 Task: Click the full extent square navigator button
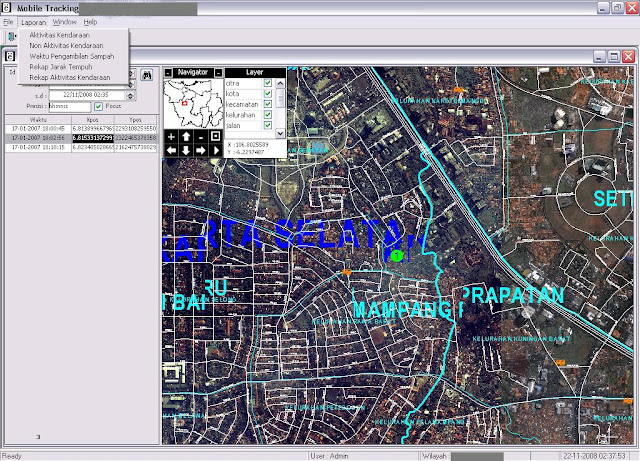[215, 136]
